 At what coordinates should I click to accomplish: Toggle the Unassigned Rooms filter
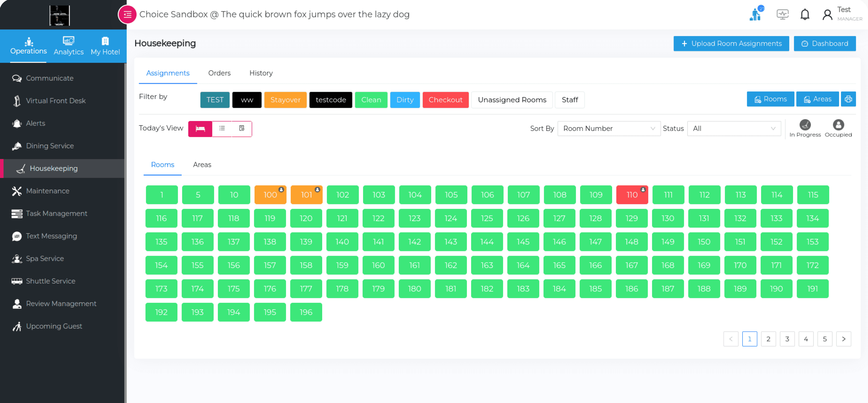(512, 100)
